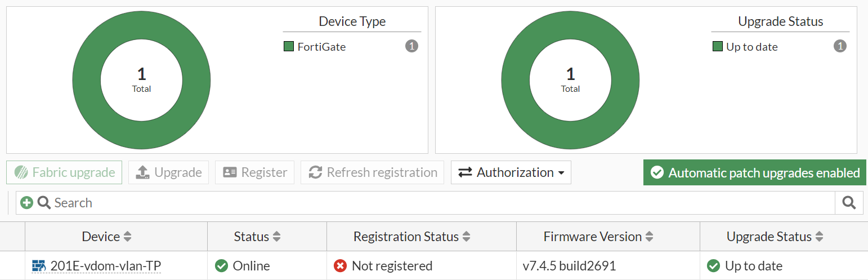Toggle Automatic patch upgrades enabled
Image resolution: width=868 pixels, height=280 pixels.
click(x=754, y=172)
